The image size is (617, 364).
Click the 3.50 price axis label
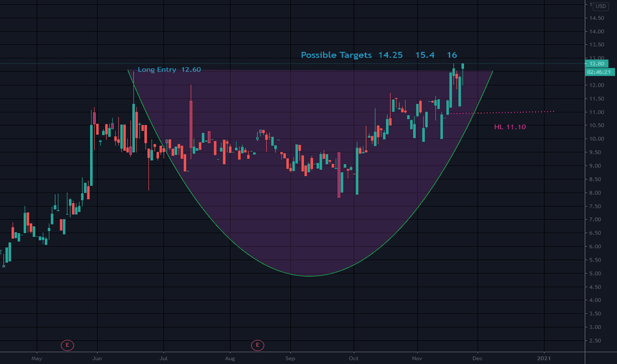(x=596, y=314)
